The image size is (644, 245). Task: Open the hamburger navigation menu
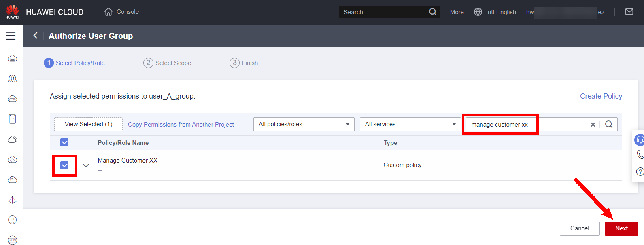point(11,36)
